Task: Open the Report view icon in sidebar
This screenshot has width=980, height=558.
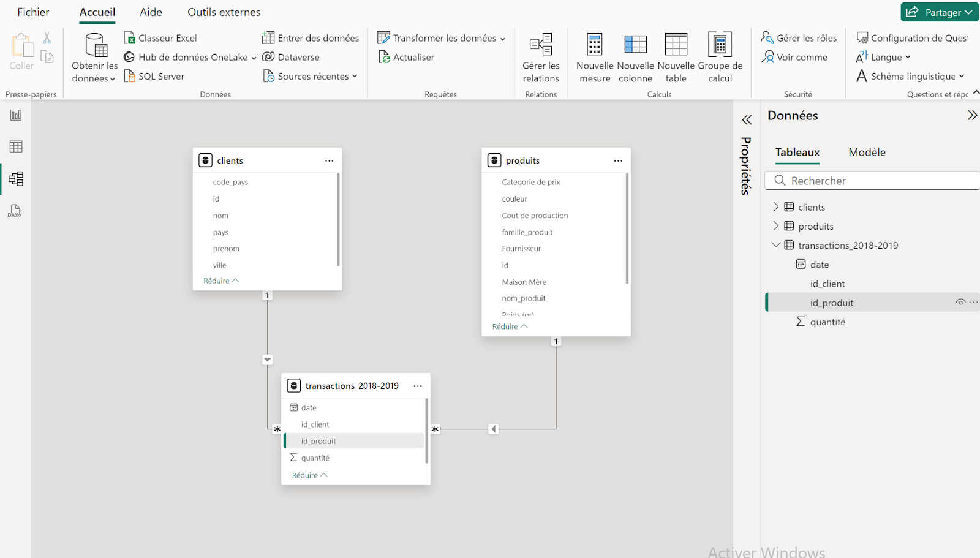Action: coord(16,115)
